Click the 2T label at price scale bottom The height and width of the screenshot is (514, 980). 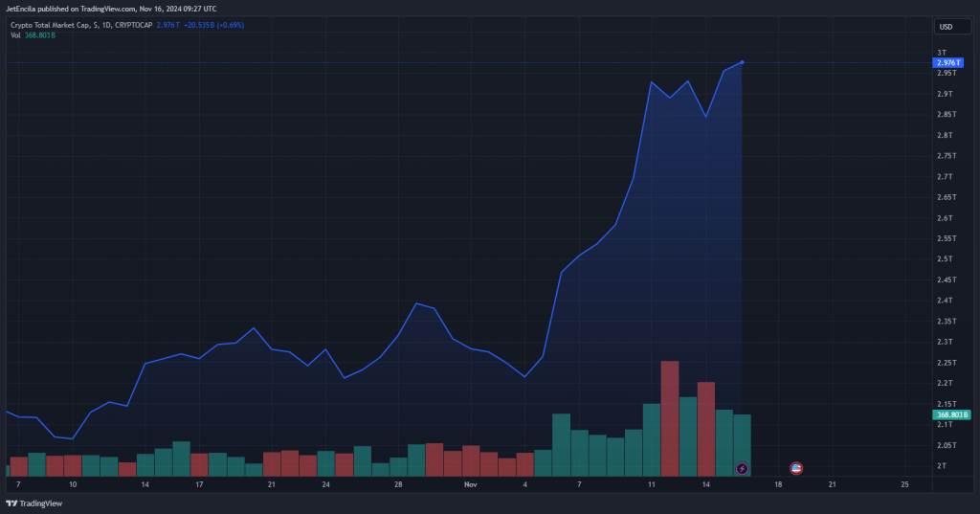(942, 466)
